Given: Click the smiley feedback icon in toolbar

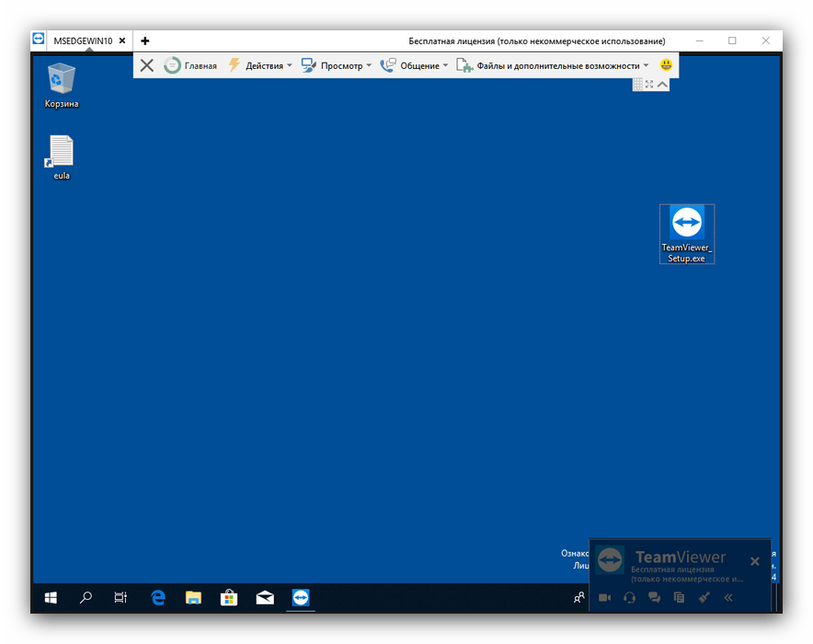Looking at the screenshot, I should click(x=666, y=65).
